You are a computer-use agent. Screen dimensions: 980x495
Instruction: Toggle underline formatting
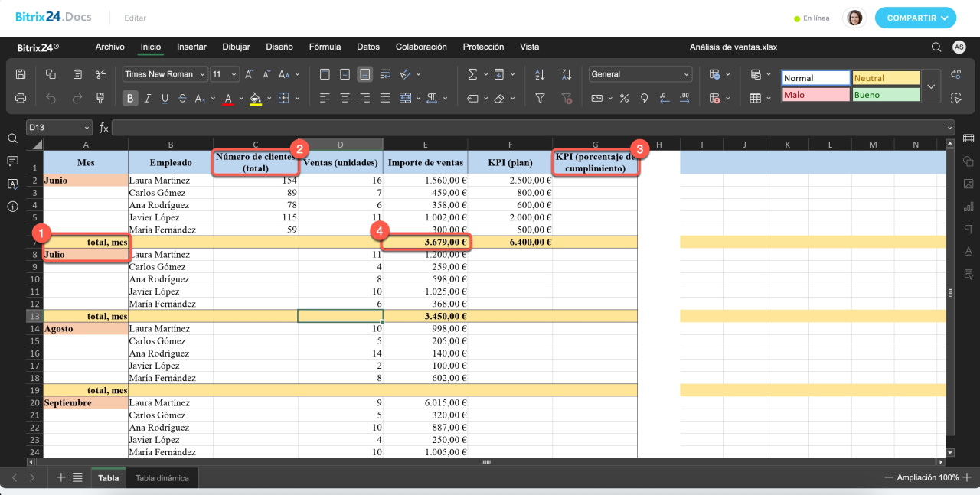pyautogui.click(x=165, y=98)
